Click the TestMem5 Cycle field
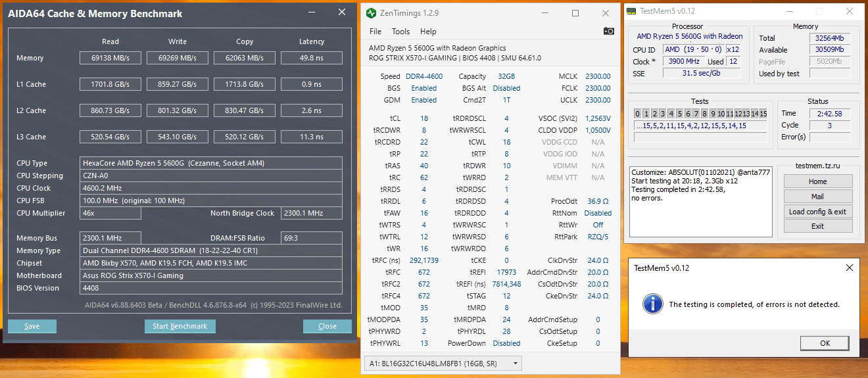 [829, 126]
